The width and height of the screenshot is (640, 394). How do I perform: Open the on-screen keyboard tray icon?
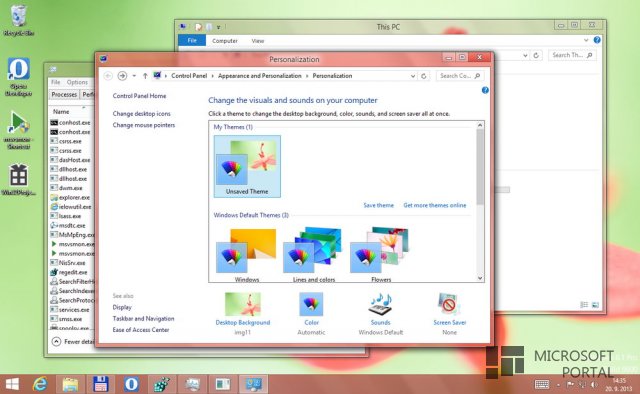click(x=542, y=384)
